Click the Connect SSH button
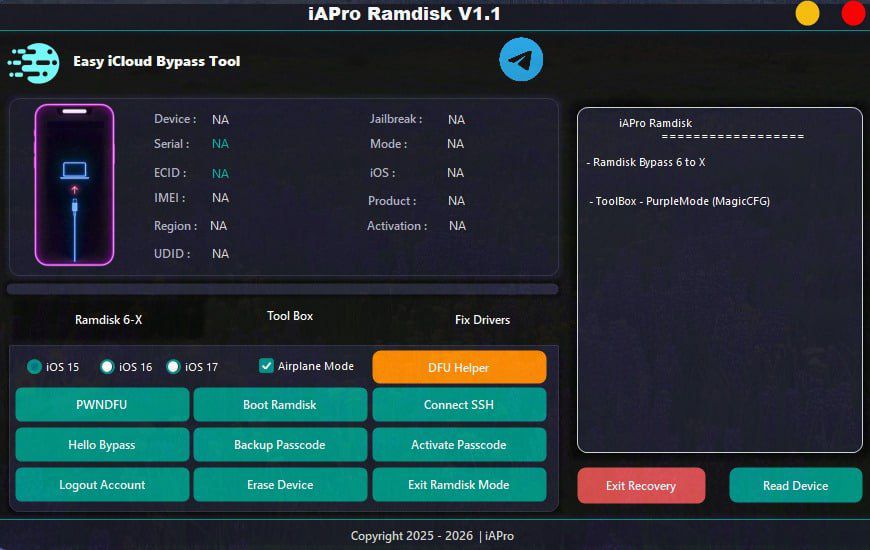Screen dimensions: 870x550 coord(459,405)
